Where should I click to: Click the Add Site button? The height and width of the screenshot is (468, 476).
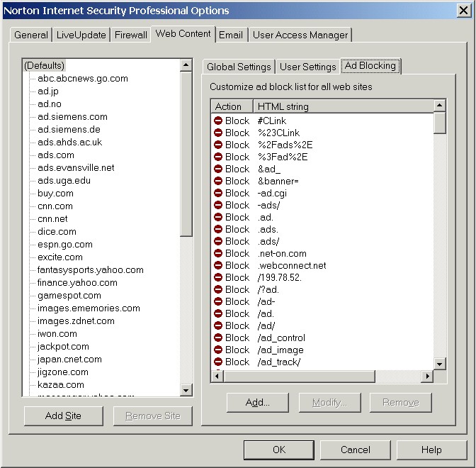pyautogui.click(x=63, y=416)
